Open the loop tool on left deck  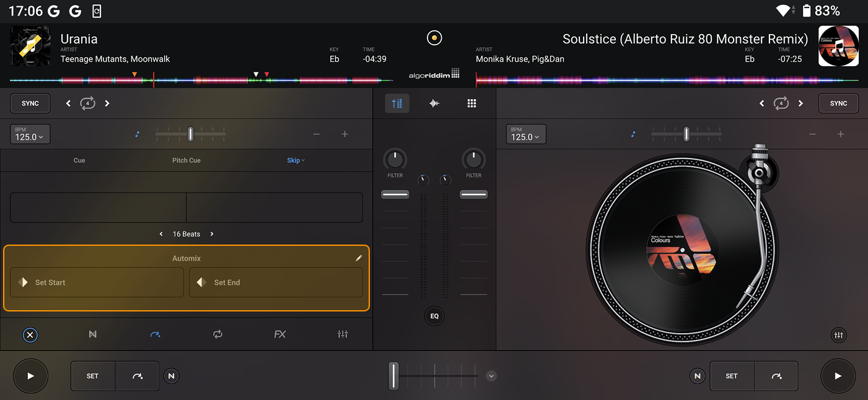click(x=217, y=334)
